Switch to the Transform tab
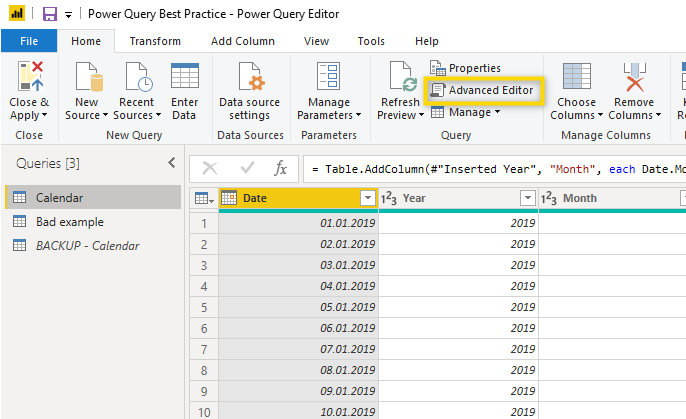Image resolution: width=686 pixels, height=419 pixels. tap(155, 41)
